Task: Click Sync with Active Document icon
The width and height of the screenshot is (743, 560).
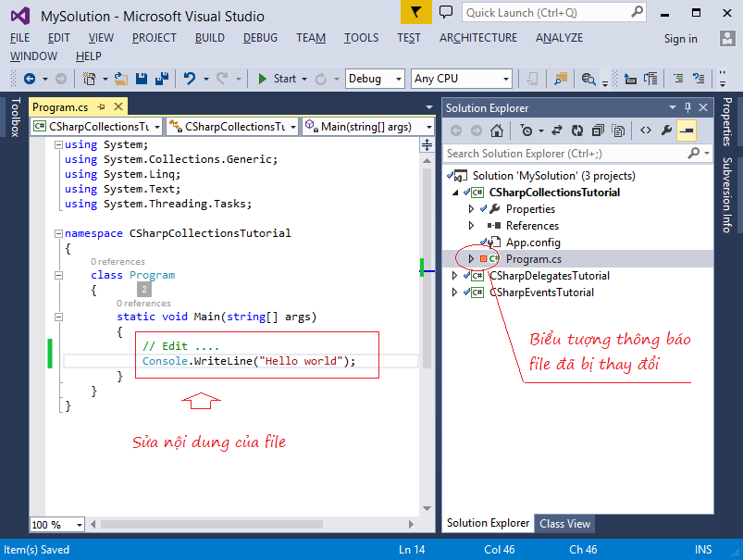Action: click(x=557, y=131)
